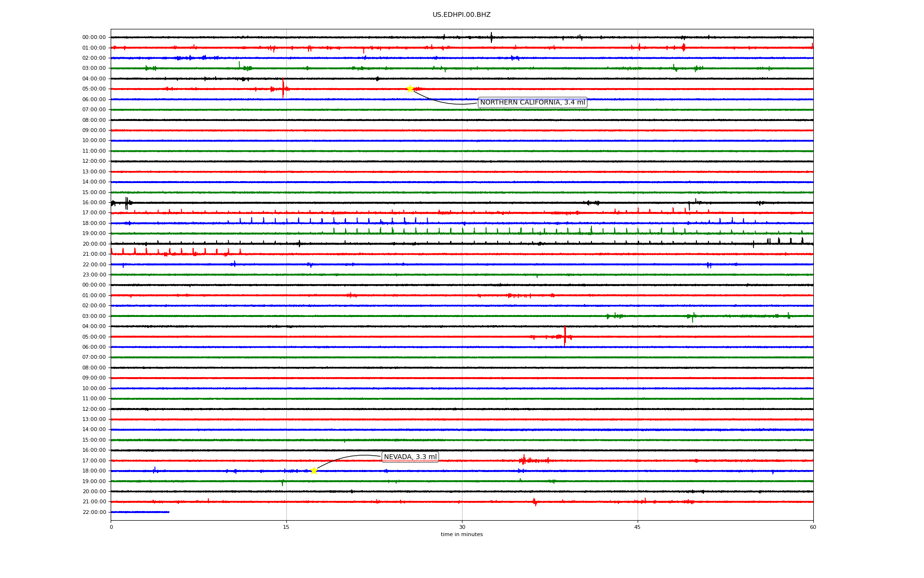Click the first 00:00:00 time label at top

coord(94,38)
